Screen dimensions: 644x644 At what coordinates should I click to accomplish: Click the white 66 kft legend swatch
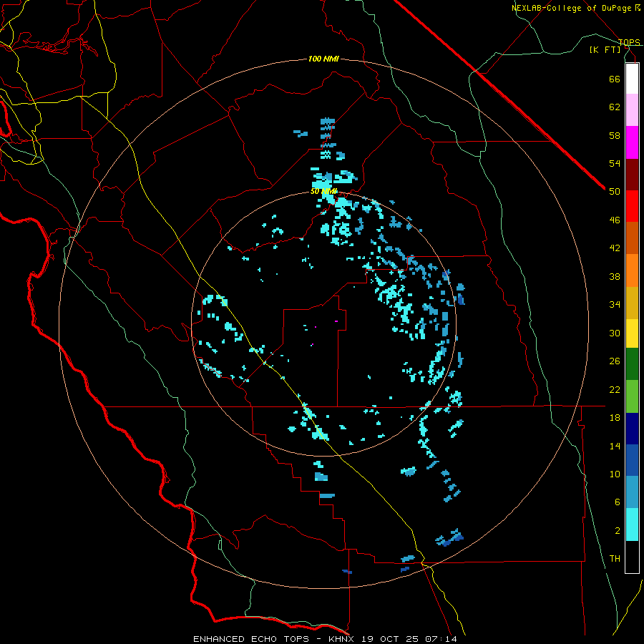pos(632,79)
